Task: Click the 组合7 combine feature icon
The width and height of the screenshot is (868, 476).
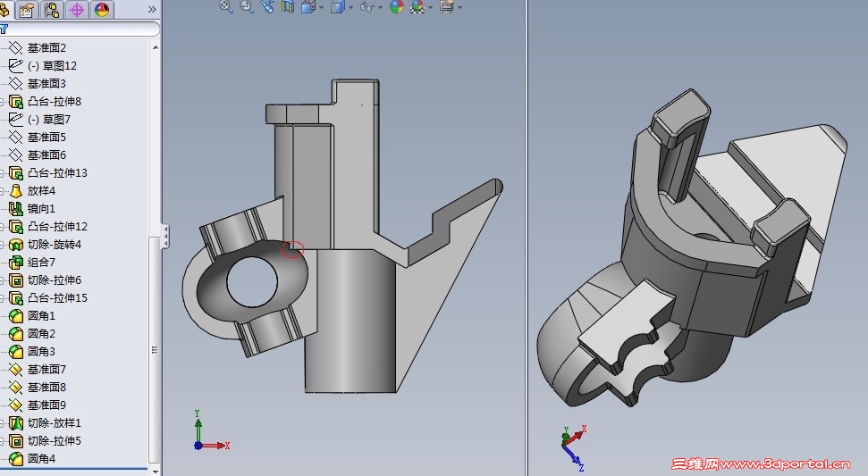Action: point(15,262)
